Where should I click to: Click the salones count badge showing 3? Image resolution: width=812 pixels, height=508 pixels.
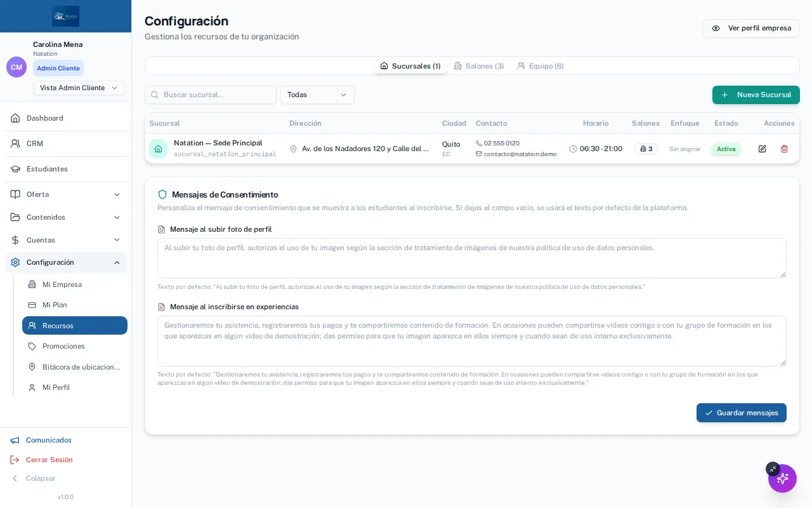tap(646, 149)
